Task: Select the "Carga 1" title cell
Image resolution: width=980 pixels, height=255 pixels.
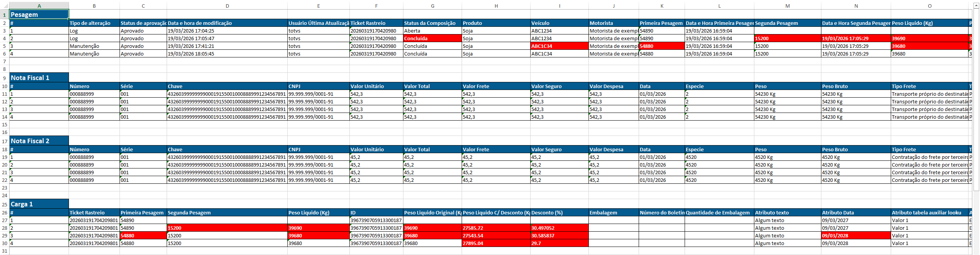Action: 39,204
